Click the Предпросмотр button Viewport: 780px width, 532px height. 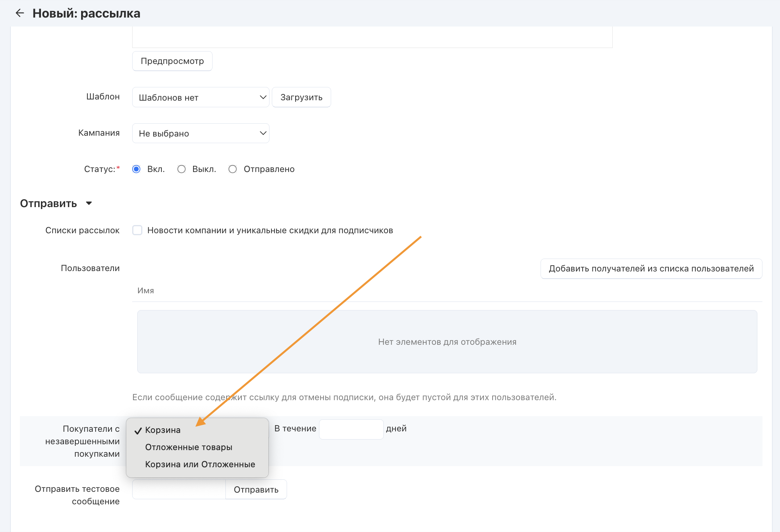pos(172,61)
